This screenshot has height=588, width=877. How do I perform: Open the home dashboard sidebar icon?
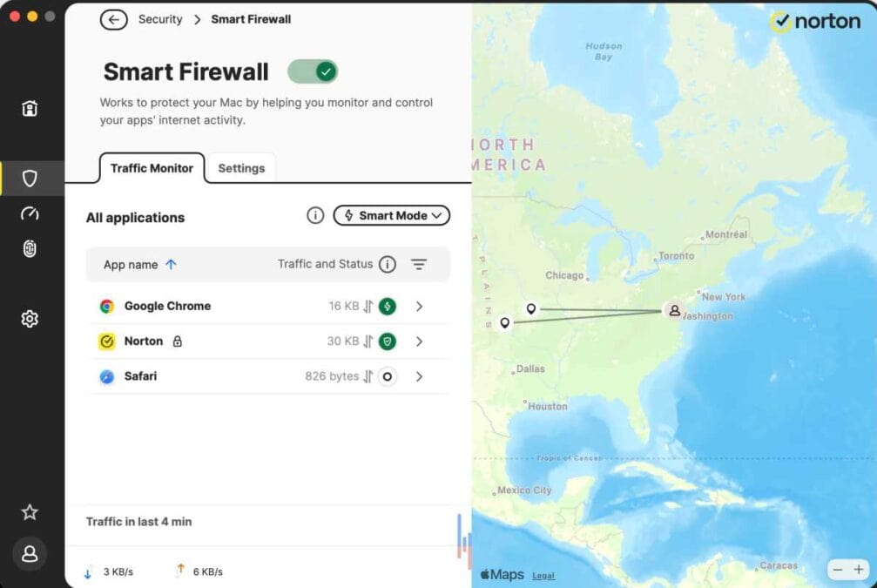point(30,108)
